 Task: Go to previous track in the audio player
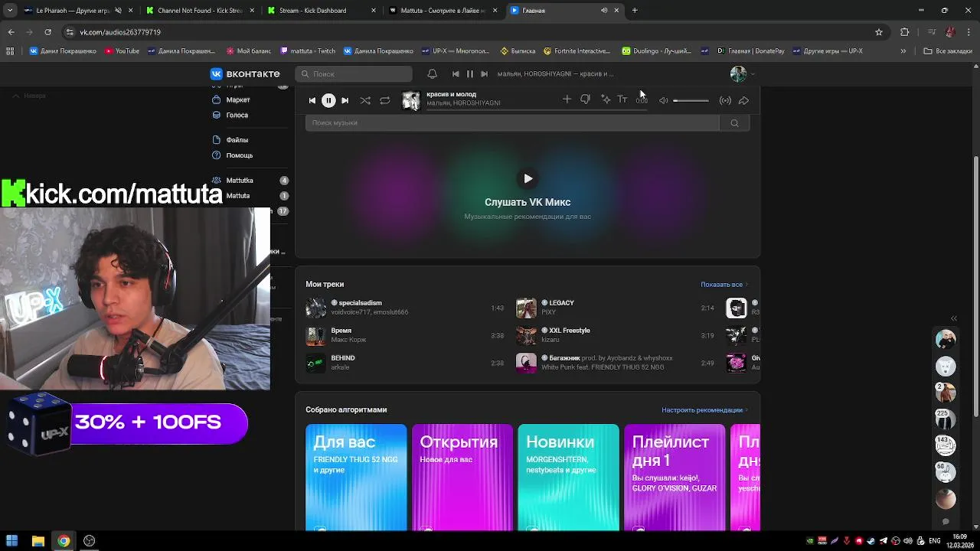[312, 100]
